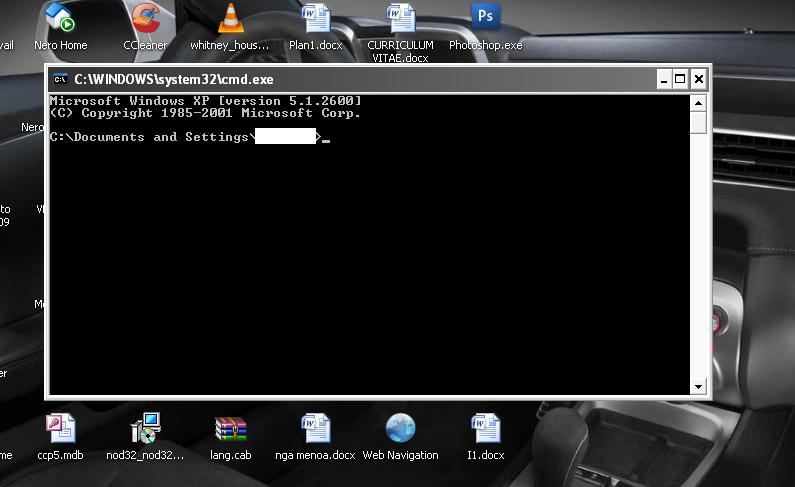Select the lang.cab archive file
This screenshot has width=795, height=487.
pyautogui.click(x=230, y=429)
